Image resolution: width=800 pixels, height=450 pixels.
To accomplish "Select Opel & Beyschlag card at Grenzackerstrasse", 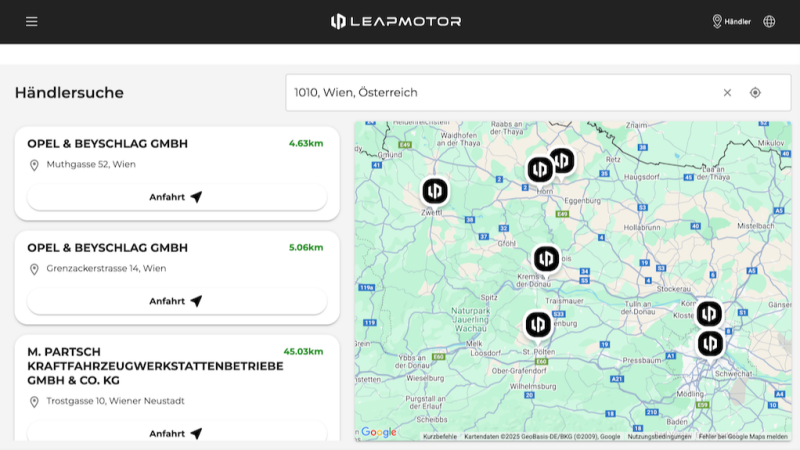I will tap(177, 278).
